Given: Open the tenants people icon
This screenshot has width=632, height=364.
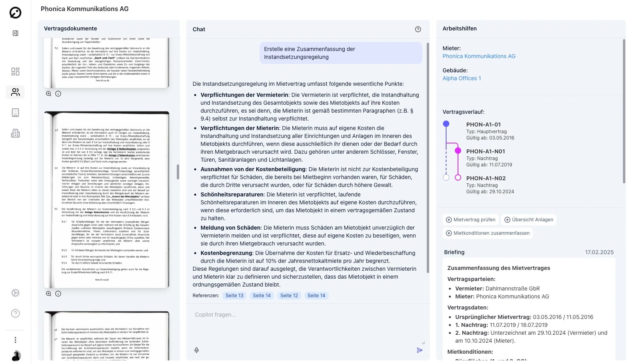Looking at the screenshot, I should [15, 92].
